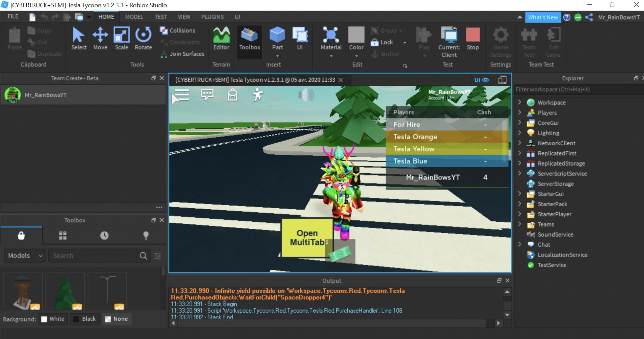The width and height of the screenshot is (644, 339).
Task: Toggle UI visibility eye
Action: (482, 80)
